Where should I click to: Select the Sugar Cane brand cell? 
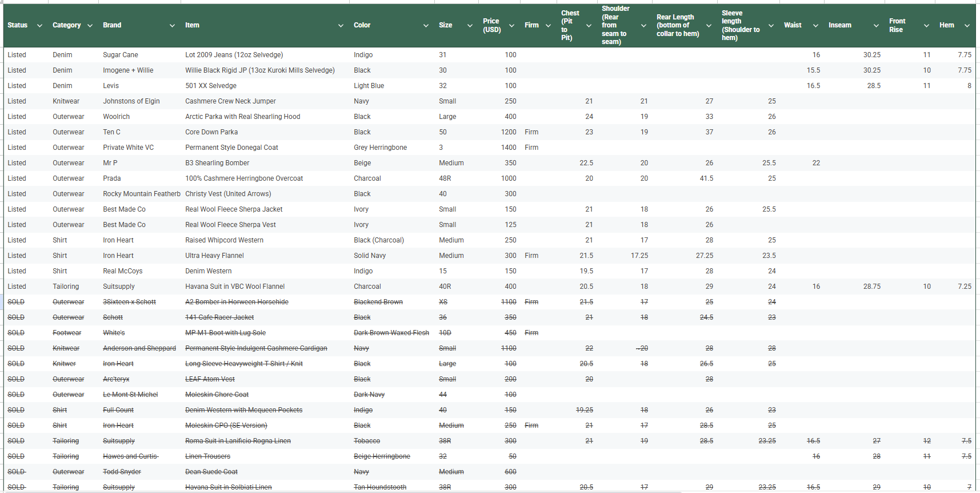(139, 55)
